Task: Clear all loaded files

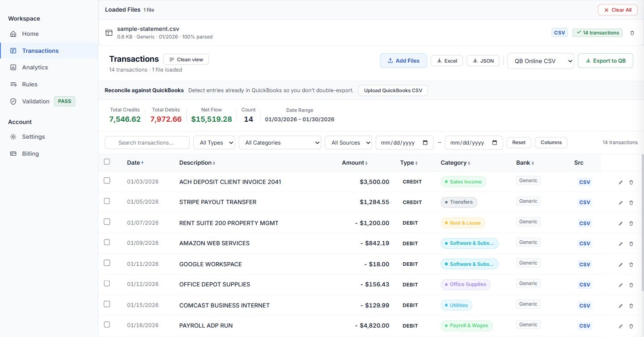Action: 617,10
